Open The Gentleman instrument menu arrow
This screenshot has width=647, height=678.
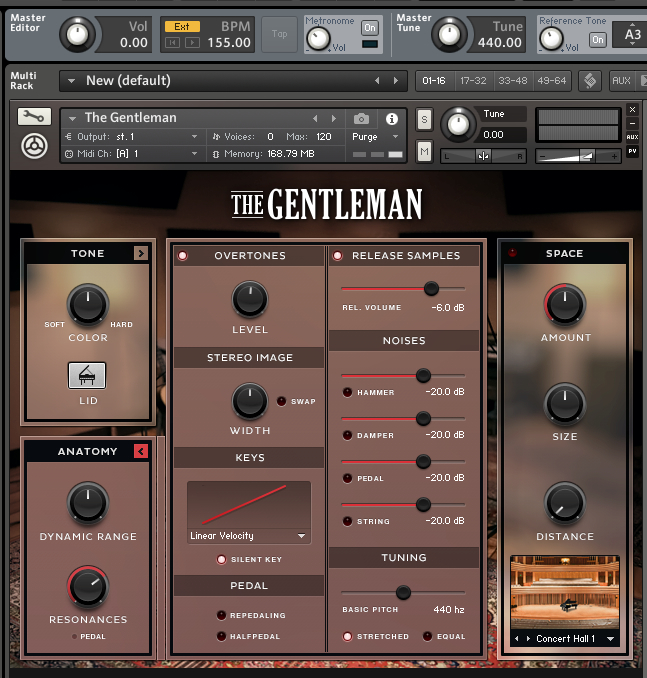(72, 118)
